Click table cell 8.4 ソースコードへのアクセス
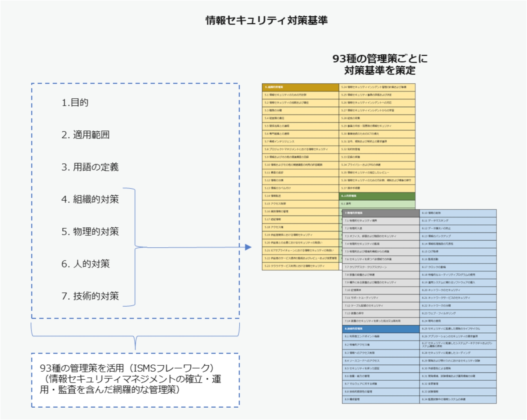The width and height of the screenshot is (527, 420). [381, 361]
